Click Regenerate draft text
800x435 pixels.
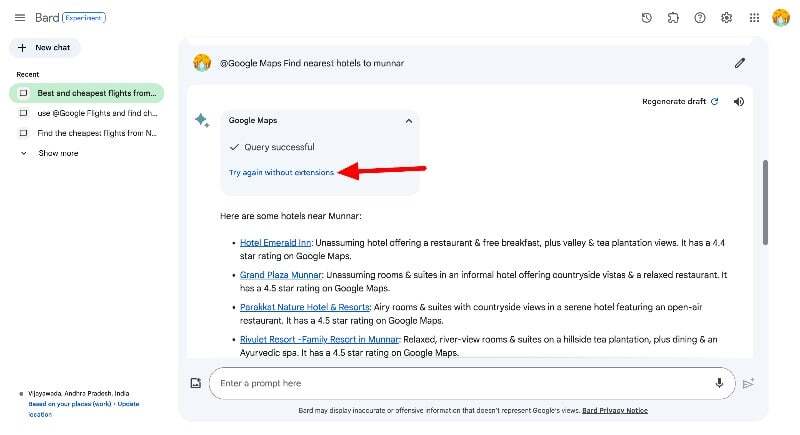point(673,101)
